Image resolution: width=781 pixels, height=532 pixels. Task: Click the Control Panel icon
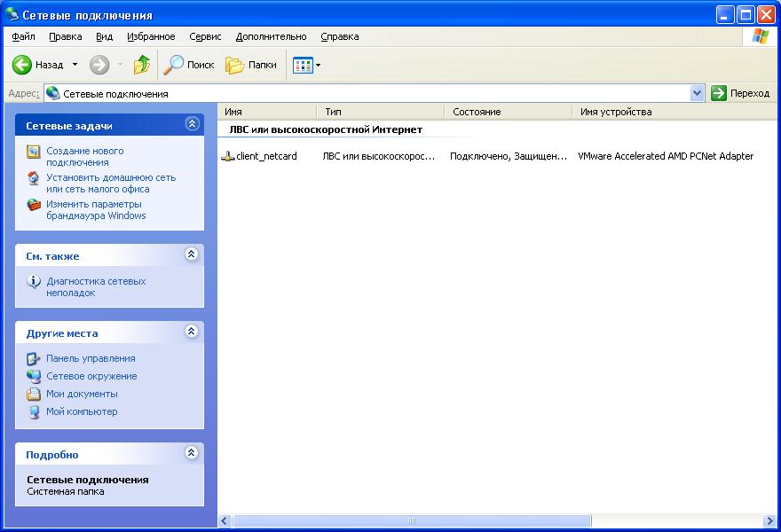click(34, 358)
